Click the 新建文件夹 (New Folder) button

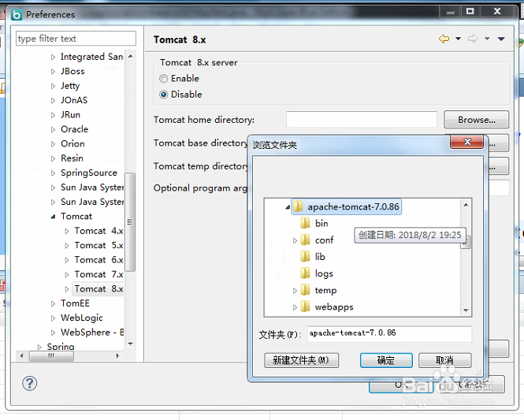pyautogui.click(x=301, y=360)
